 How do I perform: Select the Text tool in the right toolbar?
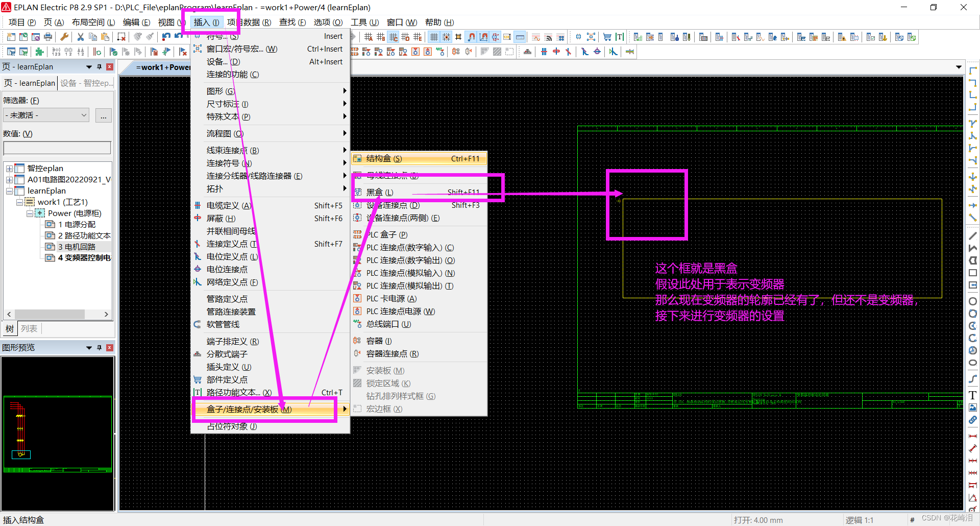pos(972,395)
